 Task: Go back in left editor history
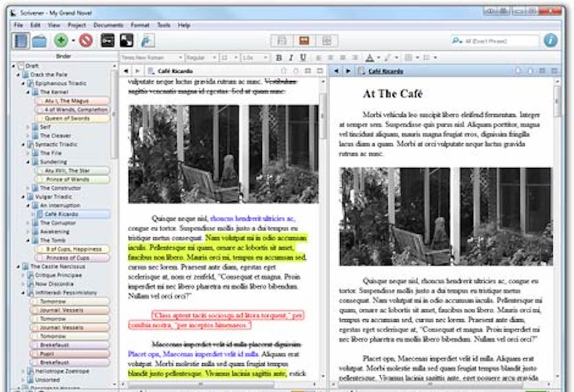pos(126,71)
